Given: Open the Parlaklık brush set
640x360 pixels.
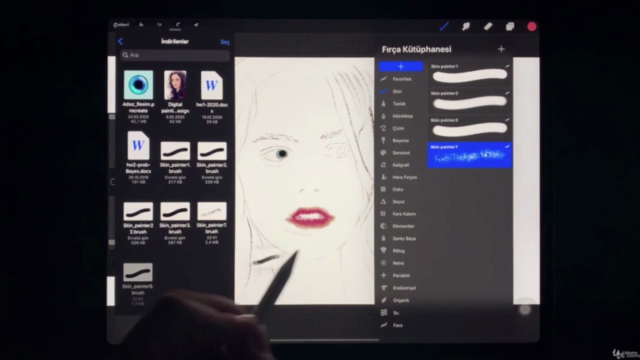Looking at the screenshot, I should 401,276.
